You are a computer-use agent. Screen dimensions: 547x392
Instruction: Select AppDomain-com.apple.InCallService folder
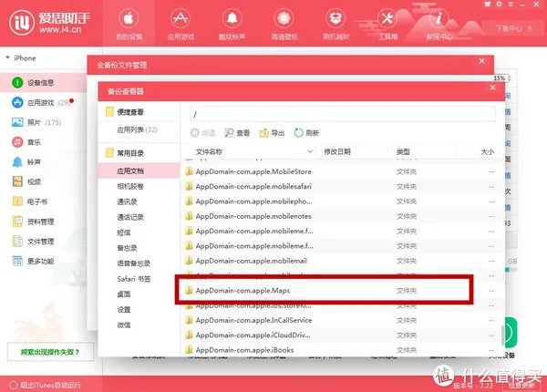343,320
